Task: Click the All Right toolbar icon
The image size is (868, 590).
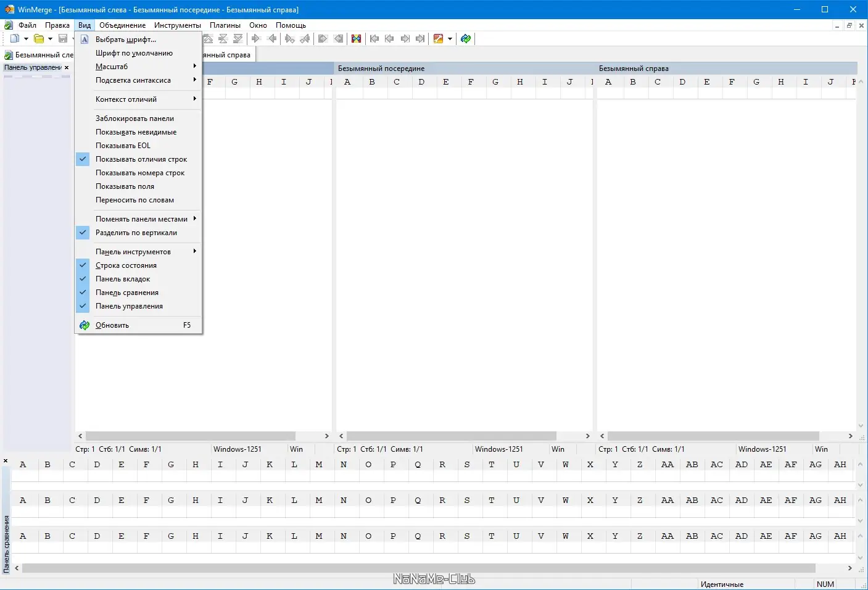Action: [x=323, y=39]
